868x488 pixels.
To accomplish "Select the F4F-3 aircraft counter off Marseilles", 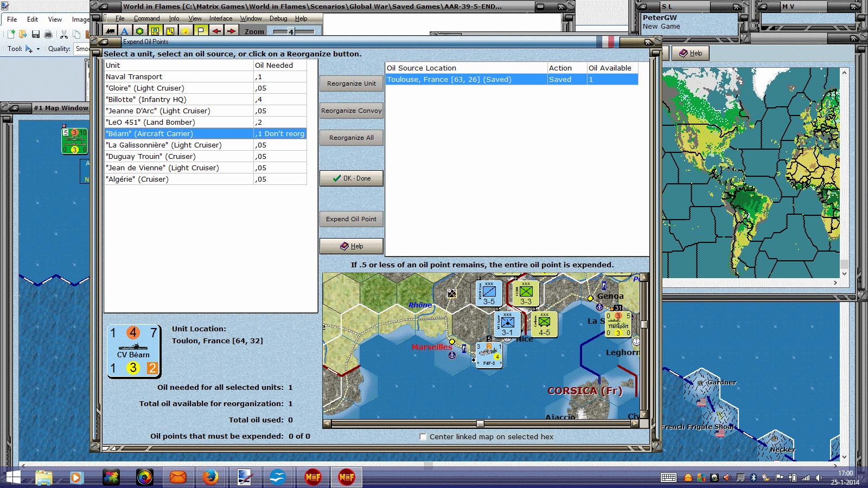I will [x=489, y=355].
